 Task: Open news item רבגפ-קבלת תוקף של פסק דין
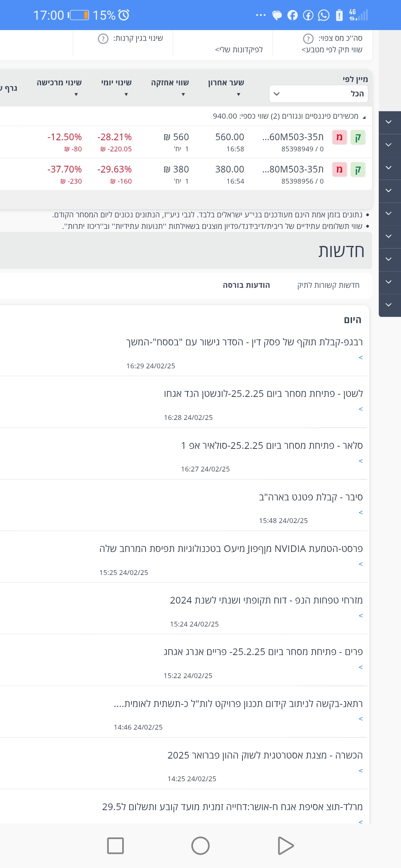(244, 342)
